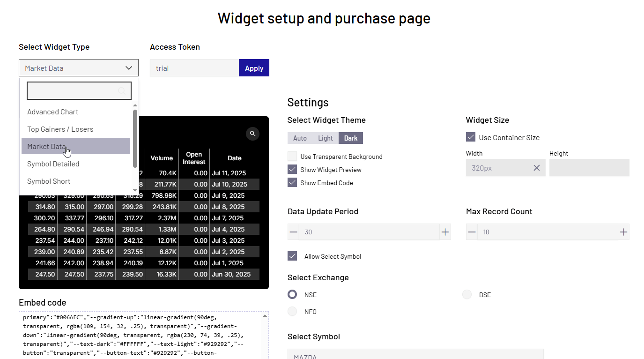
Task: Pick Advanced Chart in the dropdown list
Action: point(53,112)
